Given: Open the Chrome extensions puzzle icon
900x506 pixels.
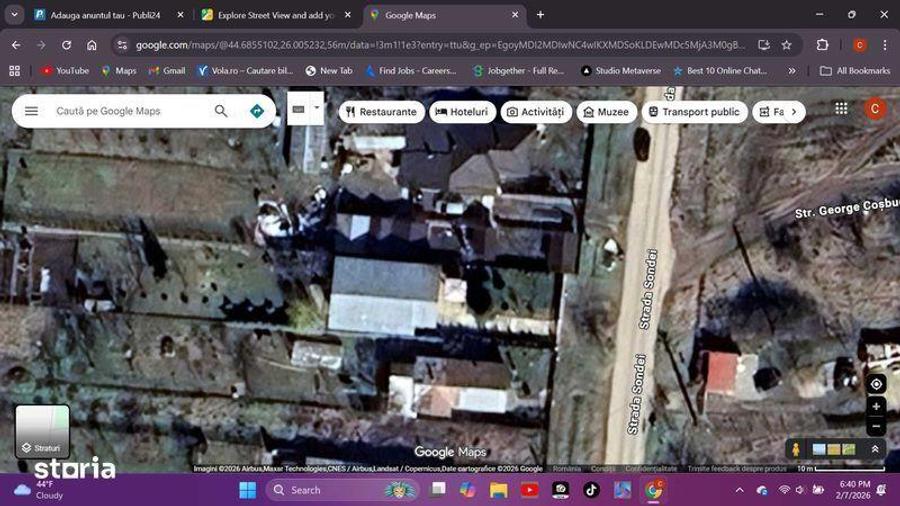Looking at the screenshot, I should coord(823,45).
